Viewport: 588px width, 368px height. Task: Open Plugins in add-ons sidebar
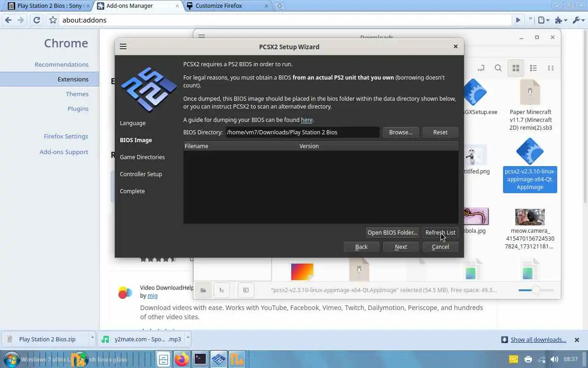coord(78,109)
